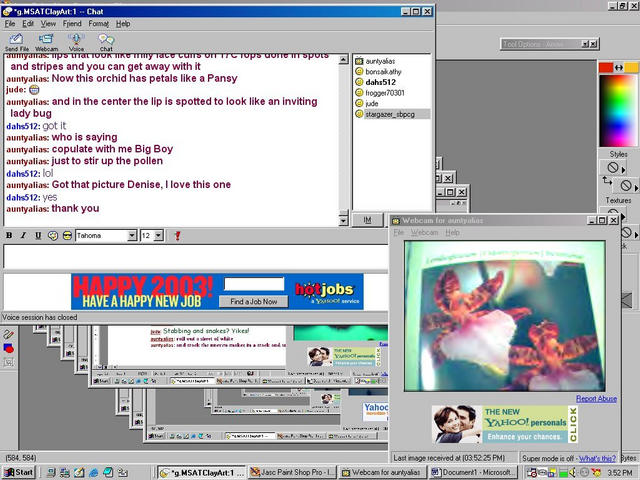Click auntyalias webcam icon in user list
The height and width of the screenshot is (480, 640).
359,61
